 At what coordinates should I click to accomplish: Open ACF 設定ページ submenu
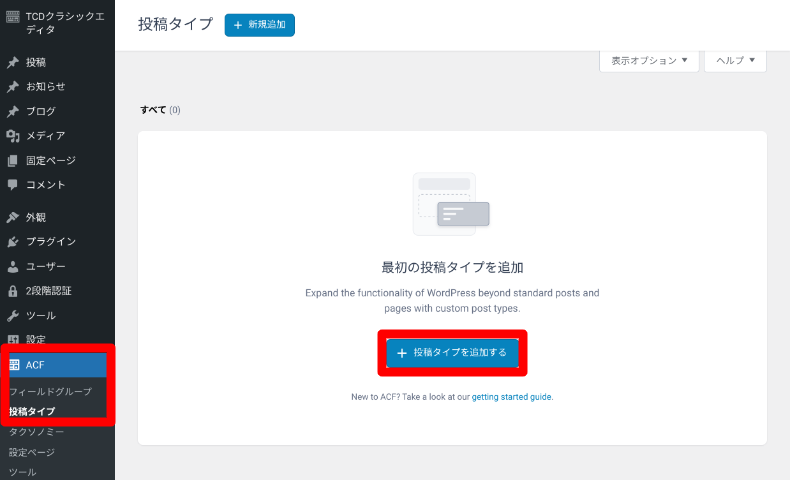coord(31,452)
